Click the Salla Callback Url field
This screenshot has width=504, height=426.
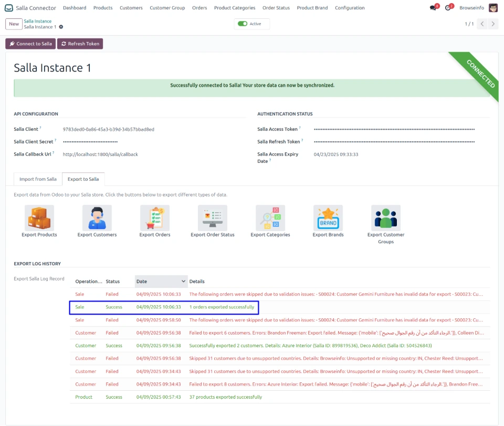[100, 154]
